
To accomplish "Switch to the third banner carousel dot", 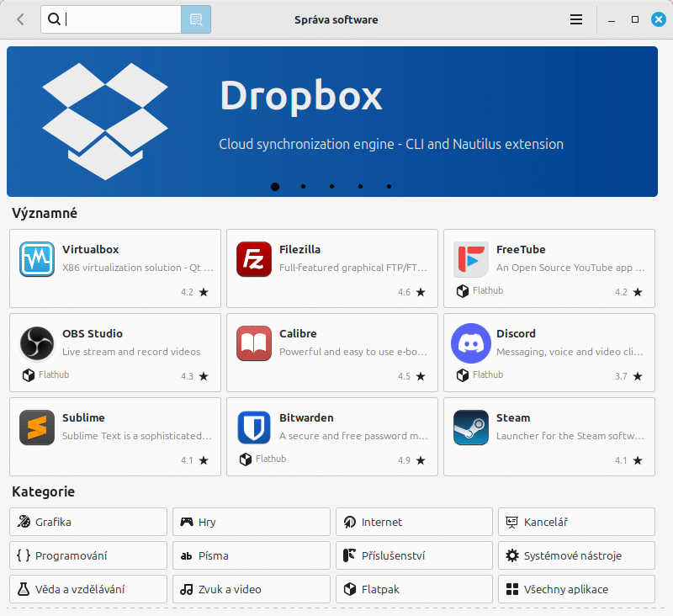I will point(332,187).
